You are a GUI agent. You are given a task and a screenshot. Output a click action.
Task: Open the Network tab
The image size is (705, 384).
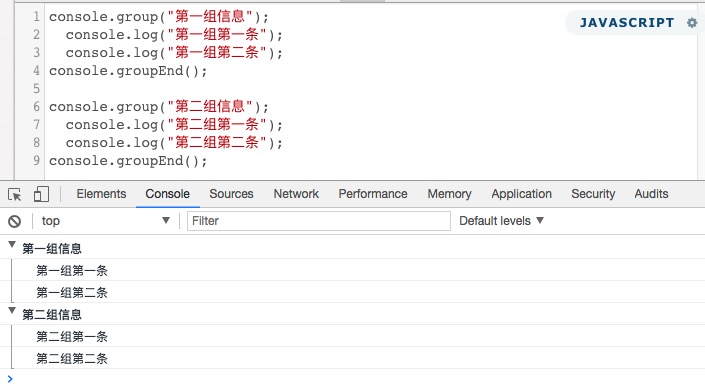pyautogui.click(x=296, y=194)
